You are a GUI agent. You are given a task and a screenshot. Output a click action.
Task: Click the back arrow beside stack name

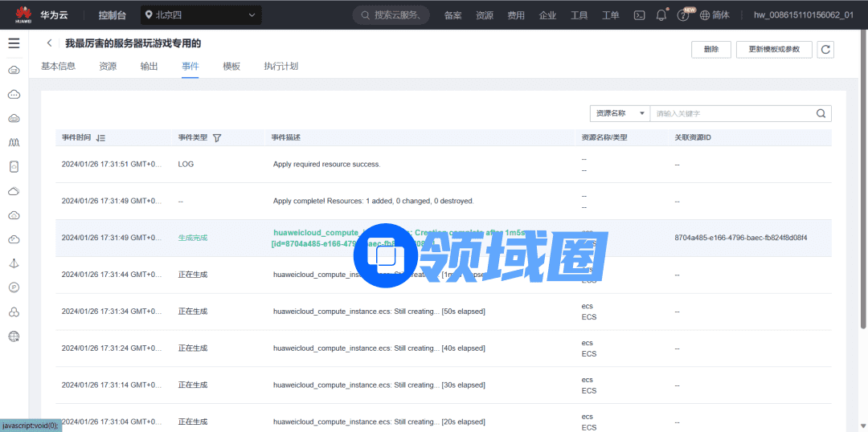point(49,43)
